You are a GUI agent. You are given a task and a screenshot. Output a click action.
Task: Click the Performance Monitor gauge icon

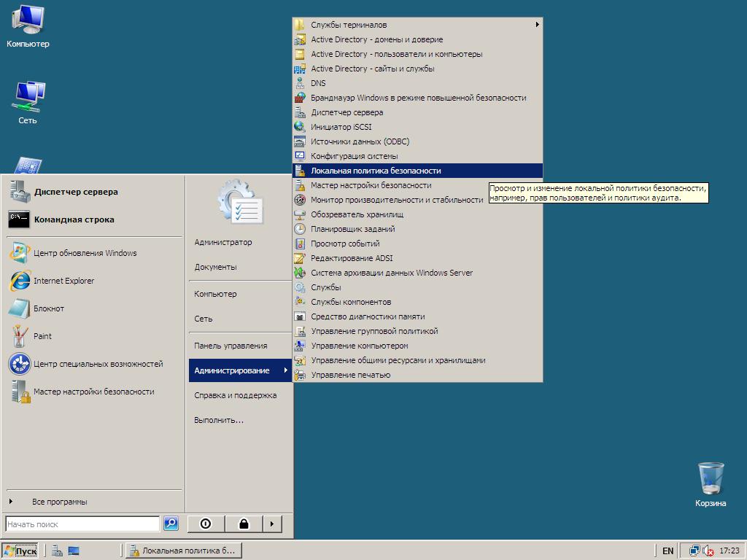click(300, 200)
